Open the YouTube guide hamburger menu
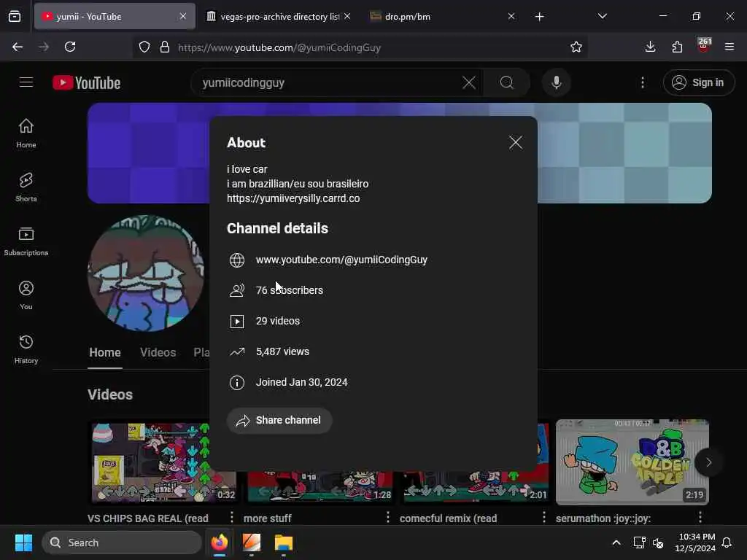This screenshot has height=560, width=747. 26,82
